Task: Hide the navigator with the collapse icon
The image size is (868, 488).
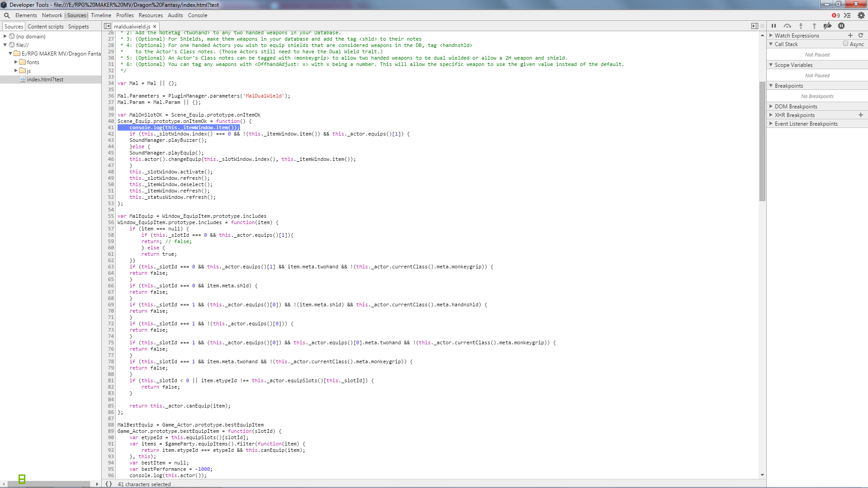Action: (107, 26)
